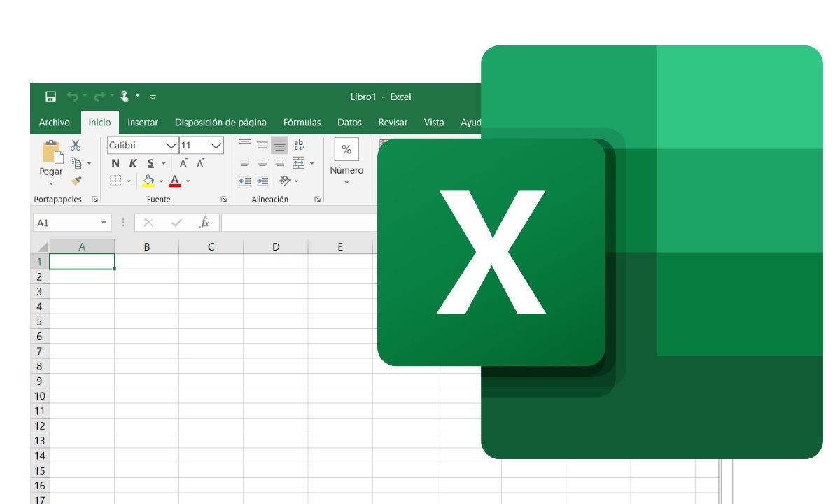Image resolution: width=840 pixels, height=504 pixels.
Task: Click the Copy icon
Action: tap(76, 163)
